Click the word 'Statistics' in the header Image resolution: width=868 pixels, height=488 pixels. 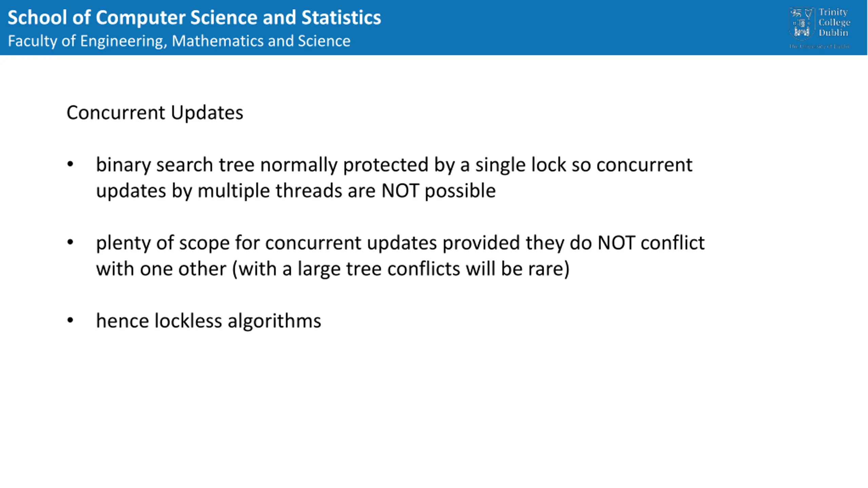(x=341, y=18)
